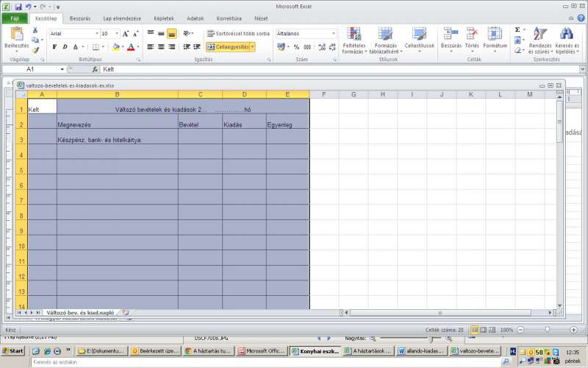Screen dimensions: 588x368
Task: Click the increase font size icon
Action: pyautogui.click(x=126, y=34)
